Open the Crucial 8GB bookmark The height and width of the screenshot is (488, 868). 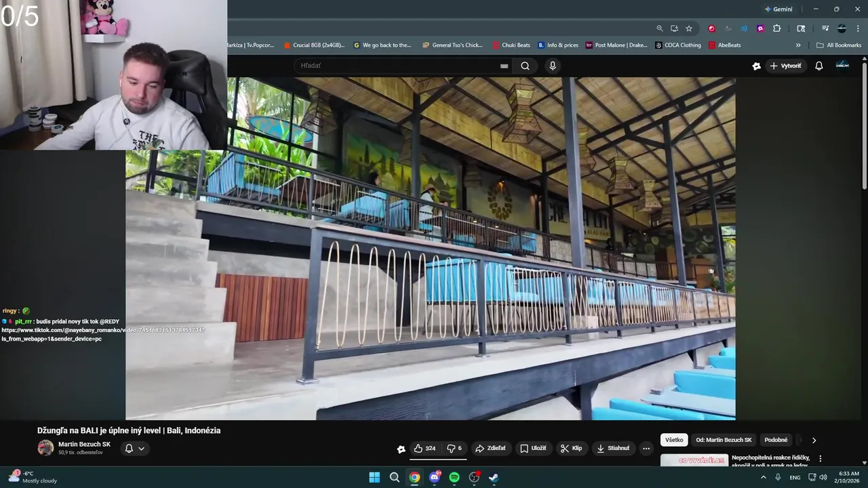[314, 45]
